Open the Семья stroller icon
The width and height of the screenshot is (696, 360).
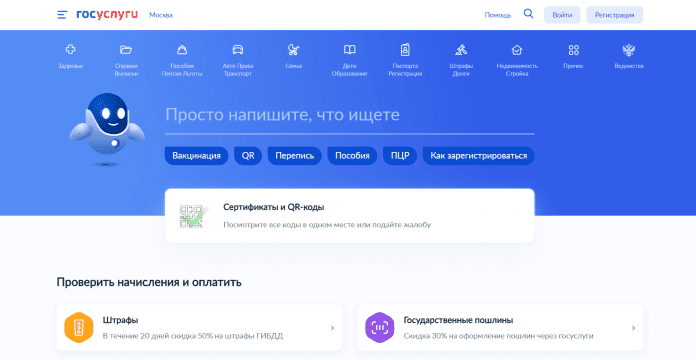tap(293, 49)
